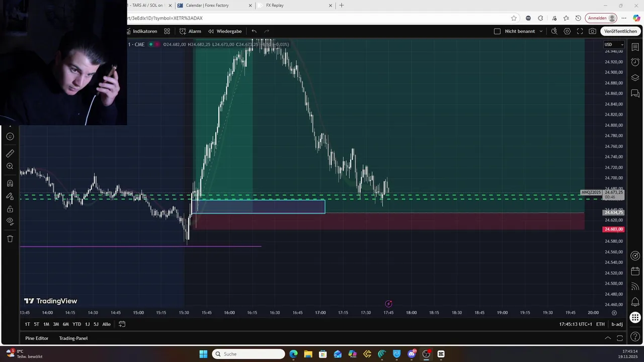
Task: Select 6M time range
Action: [x=65, y=324]
